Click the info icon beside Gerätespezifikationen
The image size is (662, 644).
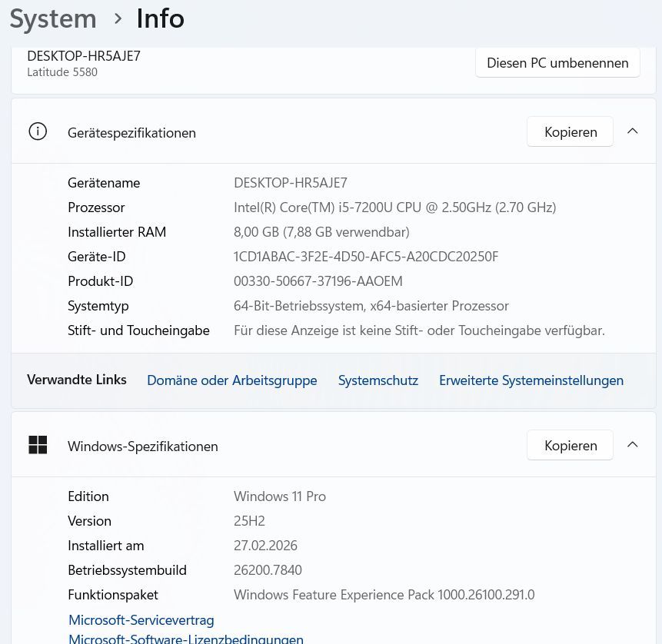38,131
